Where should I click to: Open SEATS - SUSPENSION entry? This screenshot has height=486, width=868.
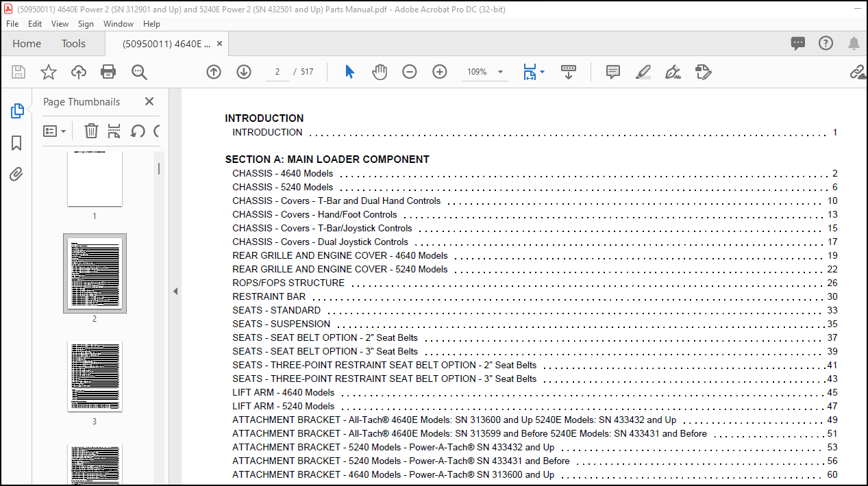point(281,324)
